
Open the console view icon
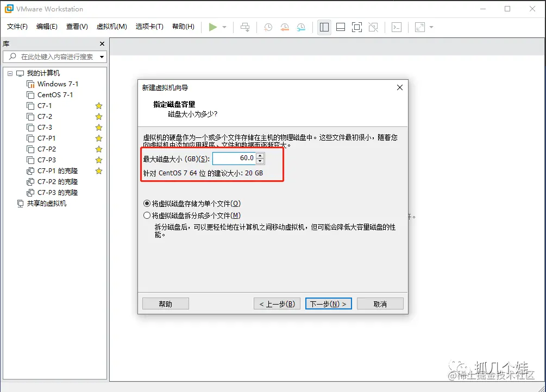coord(397,27)
